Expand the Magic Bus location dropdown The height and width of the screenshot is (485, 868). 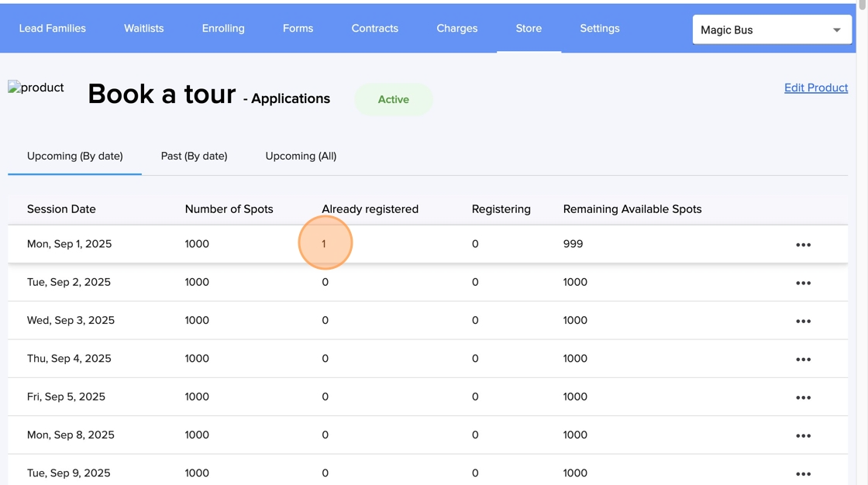tap(772, 30)
